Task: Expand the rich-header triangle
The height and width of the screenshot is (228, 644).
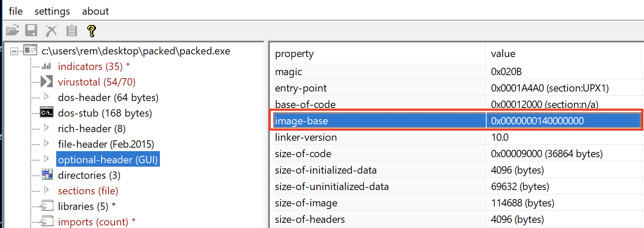Action: point(47,128)
